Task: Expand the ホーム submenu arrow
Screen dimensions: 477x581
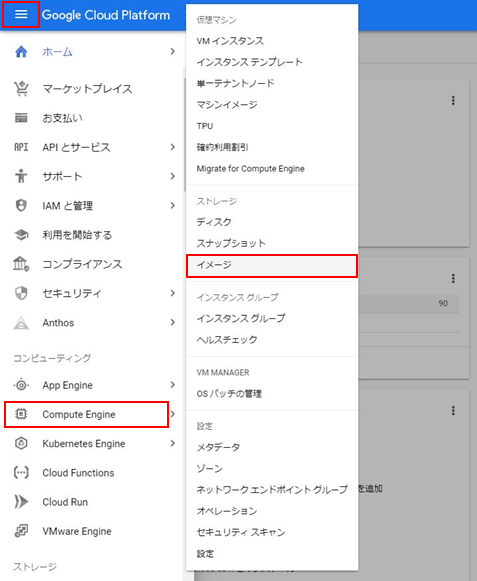Action: [x=172, y=52]
